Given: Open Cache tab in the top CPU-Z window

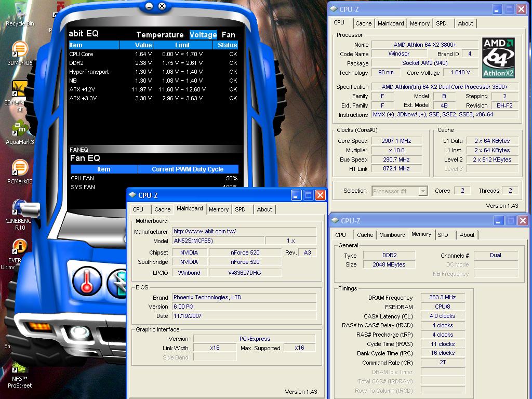Looking at the screenshot, I should tap(363, 23).
